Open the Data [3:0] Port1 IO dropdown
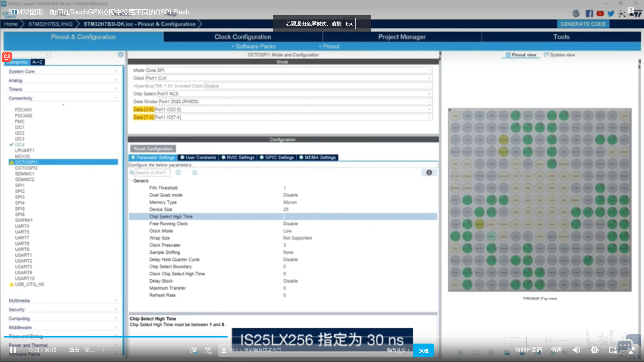The width and height of the screenshot is (644, 362). pos(293,109)
